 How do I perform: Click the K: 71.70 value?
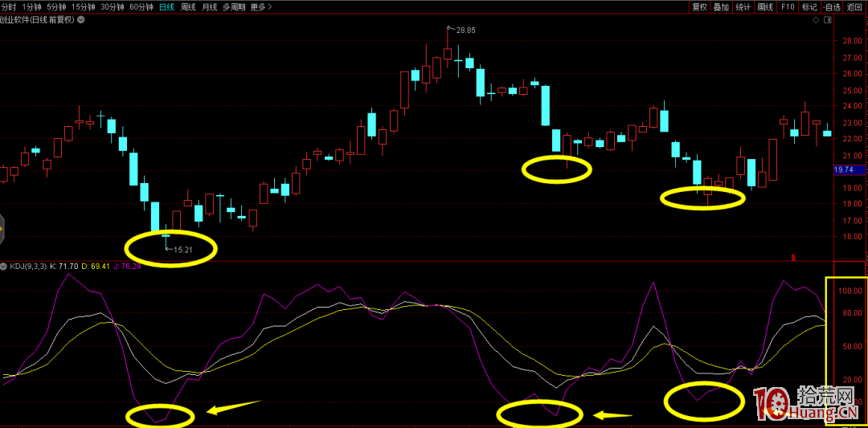point(64,266)
